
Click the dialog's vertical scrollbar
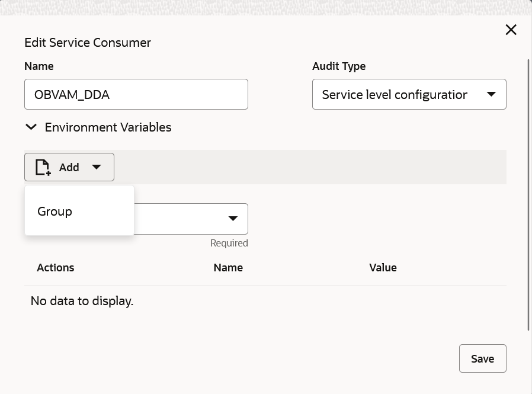tap(528, 195)
